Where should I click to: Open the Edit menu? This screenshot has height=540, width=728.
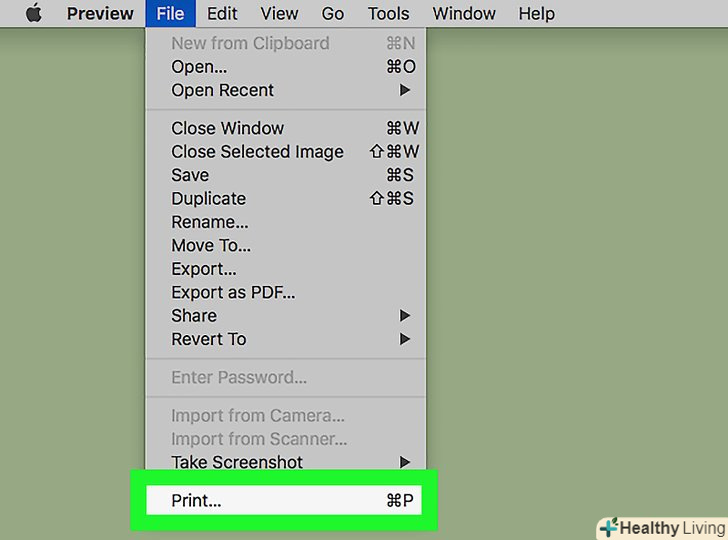pos(222,13)
